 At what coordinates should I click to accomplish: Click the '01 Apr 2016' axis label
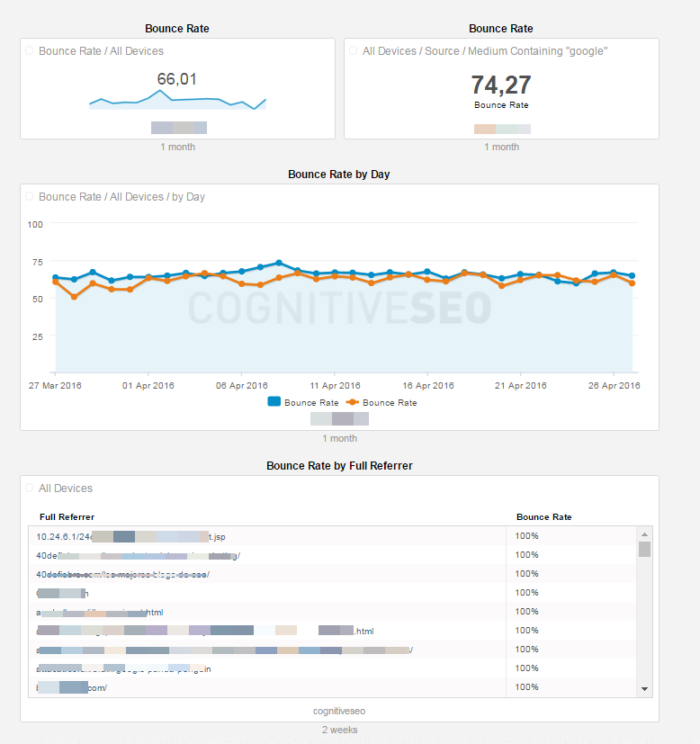(x=148, y=385)
